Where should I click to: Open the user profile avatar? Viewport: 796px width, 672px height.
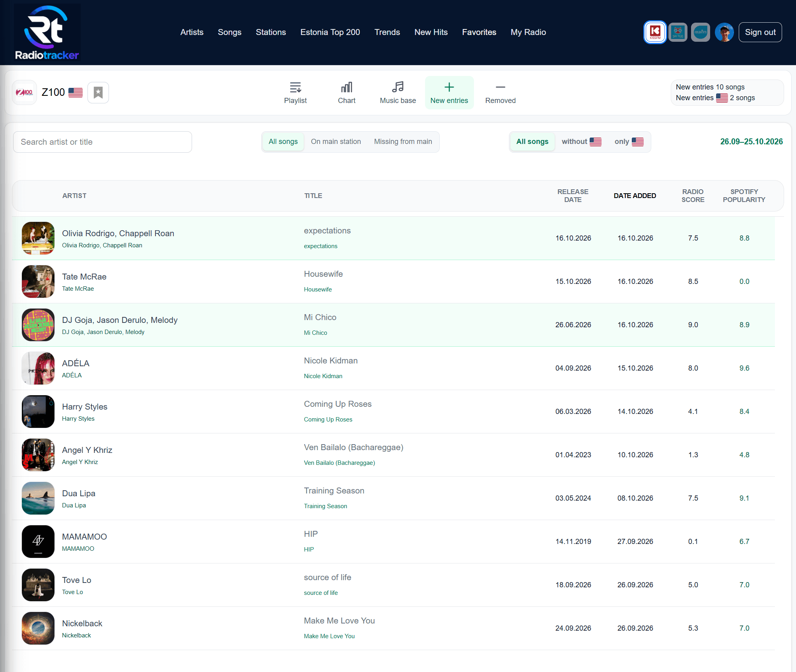[x=724, y=32]
